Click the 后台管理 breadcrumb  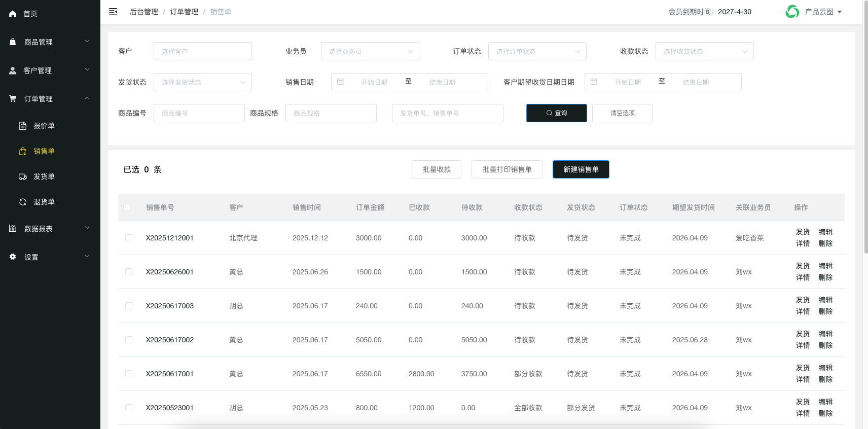[144, 12]
